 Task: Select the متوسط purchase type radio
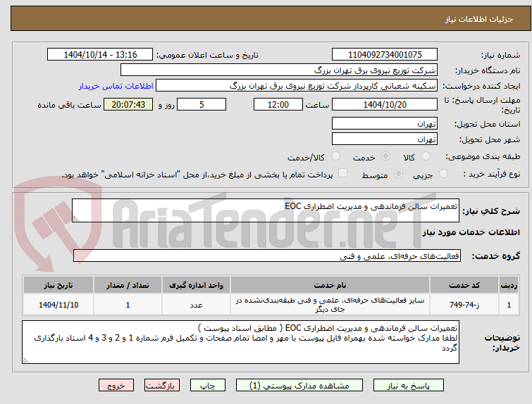click(398, 174)
